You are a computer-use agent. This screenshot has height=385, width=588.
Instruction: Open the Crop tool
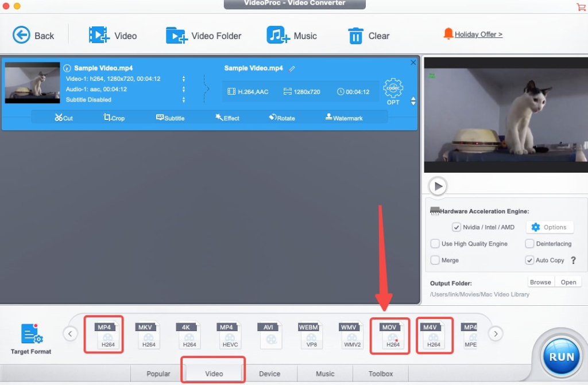[x=113, y=118]
